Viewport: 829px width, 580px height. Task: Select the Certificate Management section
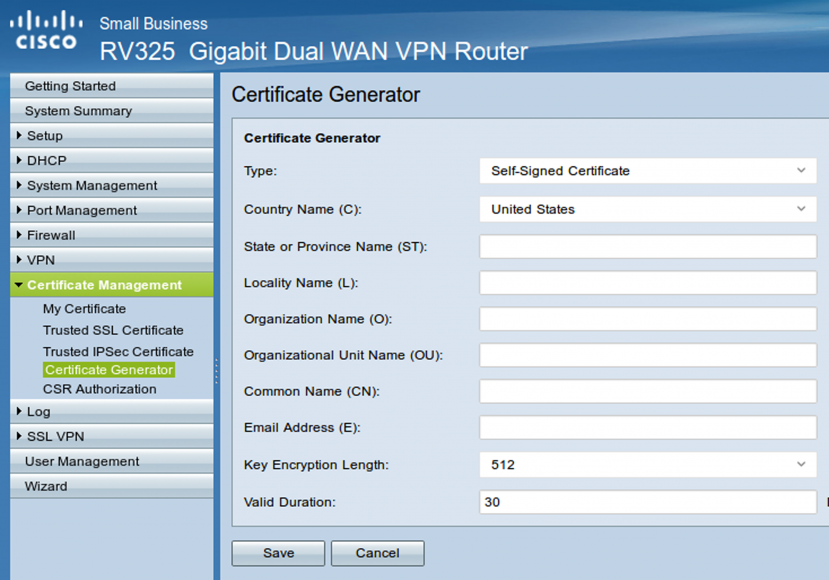tap(112, 284)
